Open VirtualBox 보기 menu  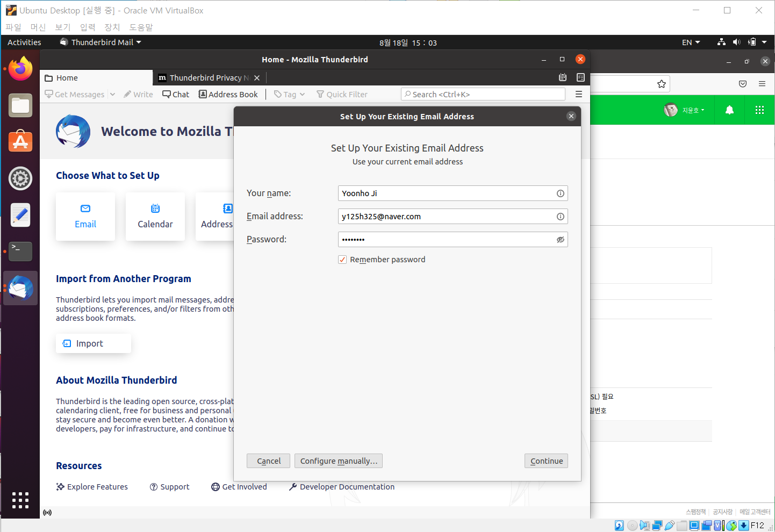click(63, 27)
